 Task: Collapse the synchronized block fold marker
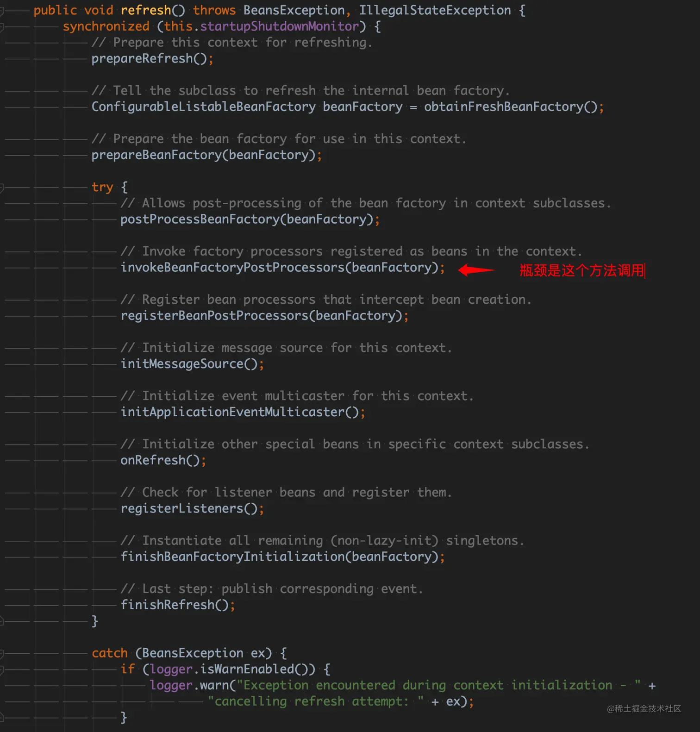[1, 27]
